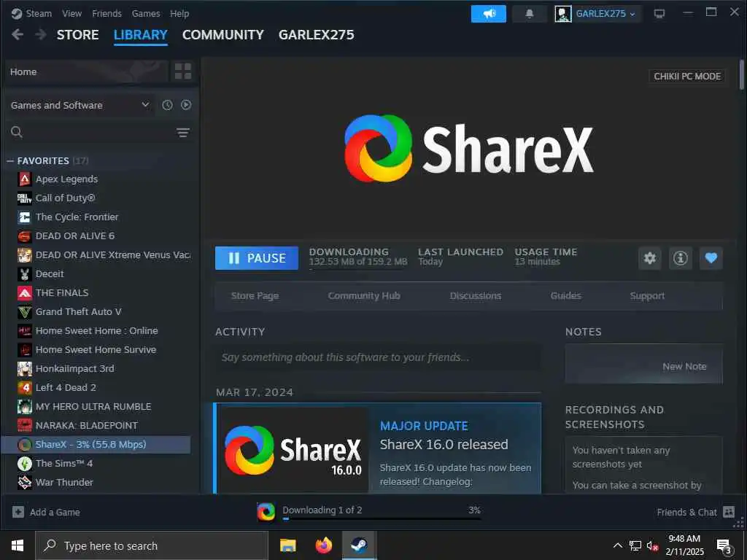Open ShareX Support link
Viewport: 747px width, 560px height.
[647, 296]
